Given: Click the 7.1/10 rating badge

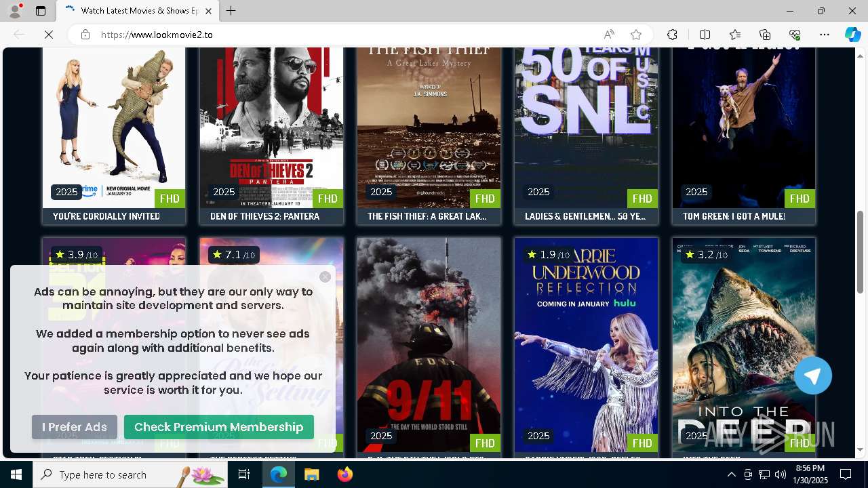Looking at the screenshot, I should [233, 255].
